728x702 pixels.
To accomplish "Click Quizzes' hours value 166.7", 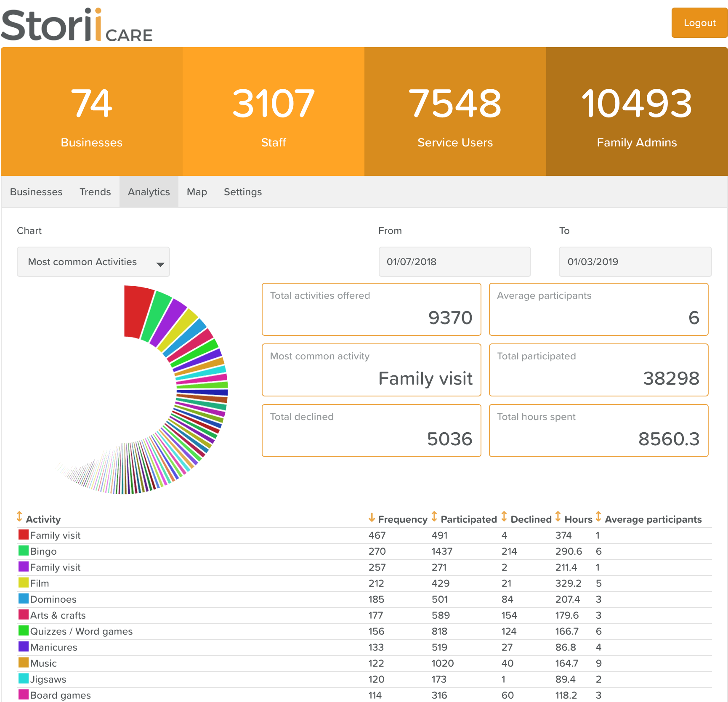I will (x=567, y=631).
